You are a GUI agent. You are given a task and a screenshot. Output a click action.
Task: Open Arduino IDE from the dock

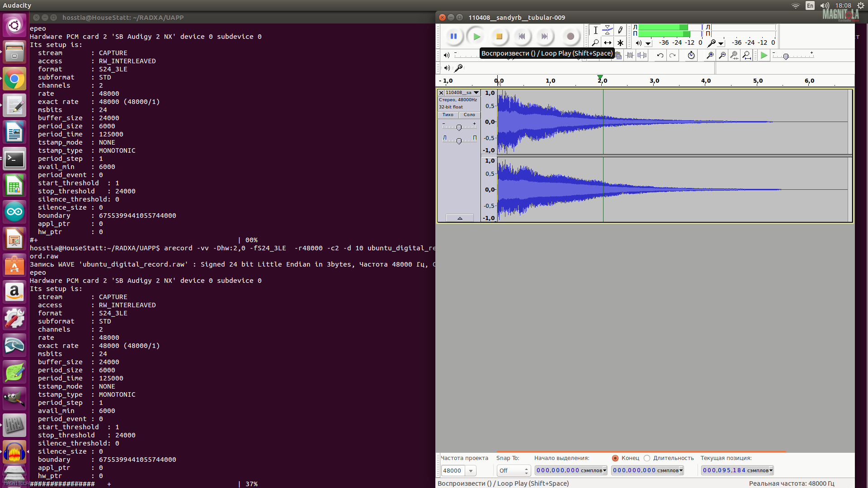pos(14,212)
